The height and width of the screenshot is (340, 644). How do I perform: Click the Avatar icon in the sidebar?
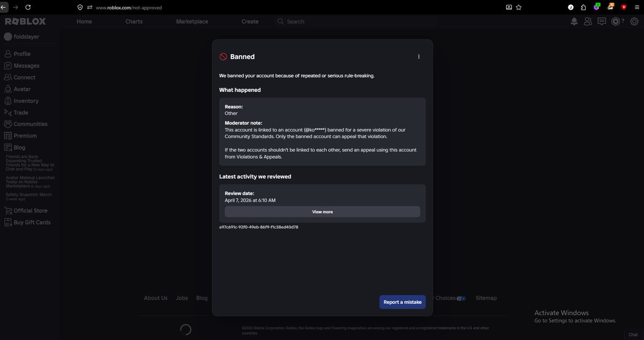[8, 89]
